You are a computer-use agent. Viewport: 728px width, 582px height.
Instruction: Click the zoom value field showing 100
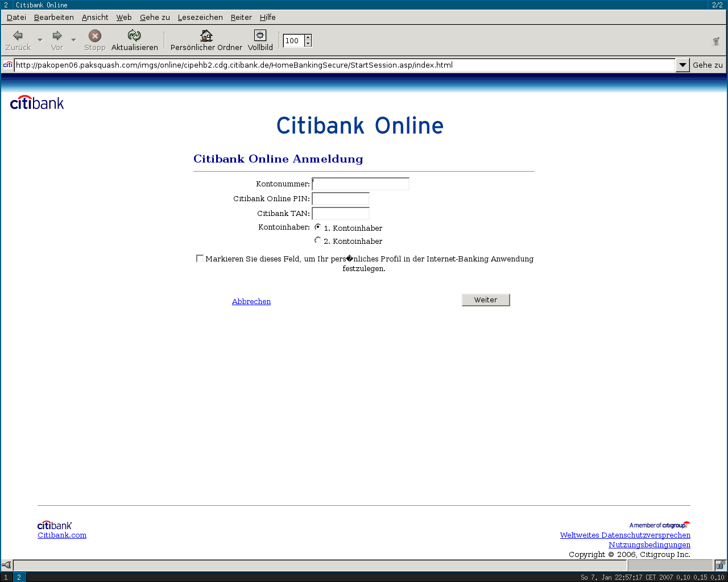pyautogui.click(x=293, y=40)
